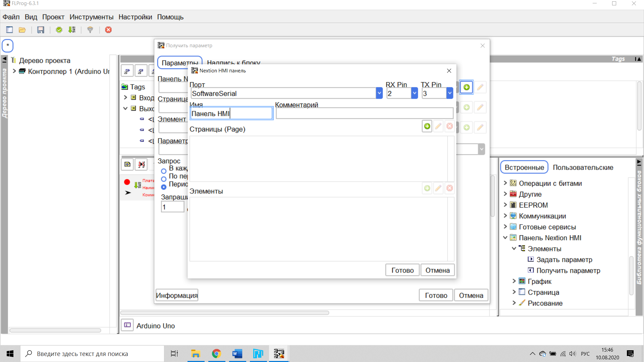
Task: Click the save project toolbar icon
Action: point(41,30)
